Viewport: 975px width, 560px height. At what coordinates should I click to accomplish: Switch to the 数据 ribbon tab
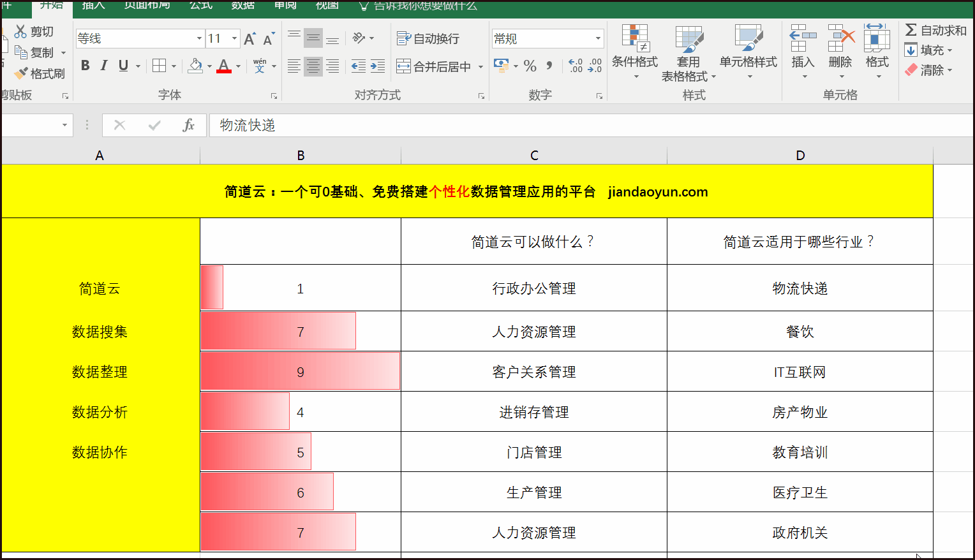[243, 6]
